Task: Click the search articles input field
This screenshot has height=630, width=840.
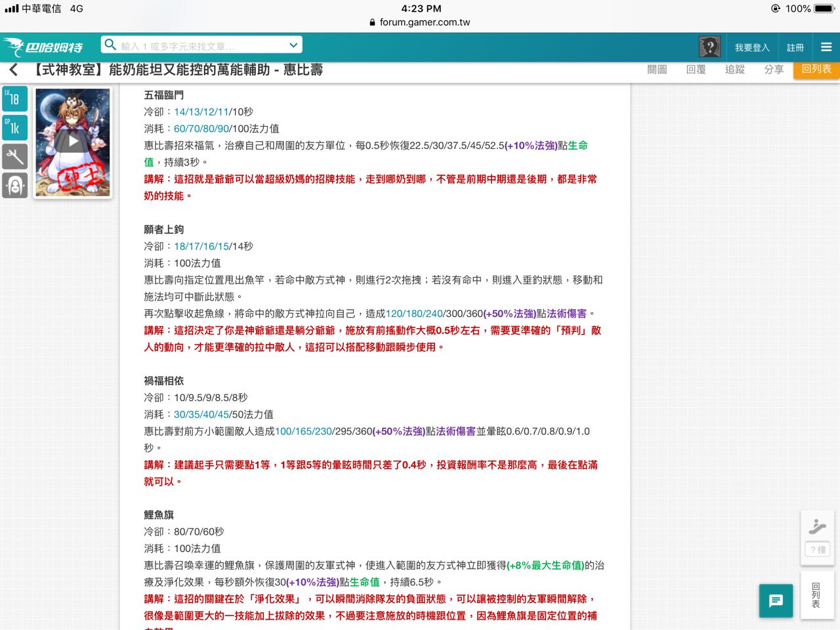Action: (201, 47)
